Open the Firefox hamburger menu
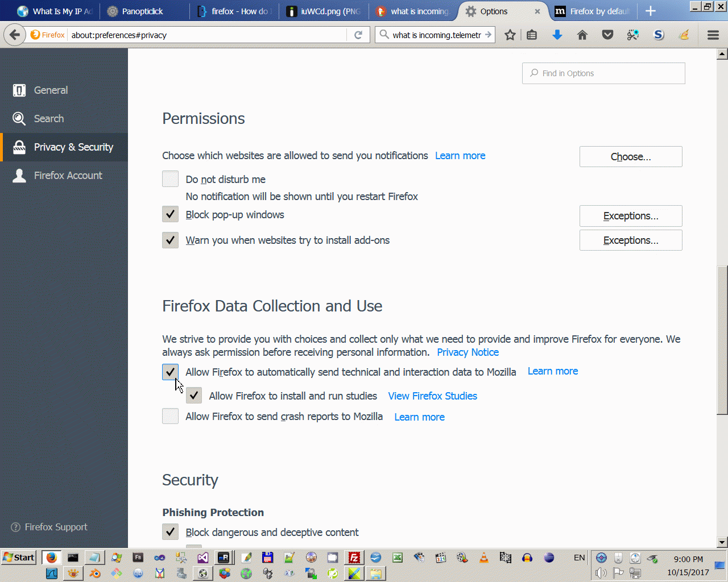728x582 pixels. click(x=713, y=35)
